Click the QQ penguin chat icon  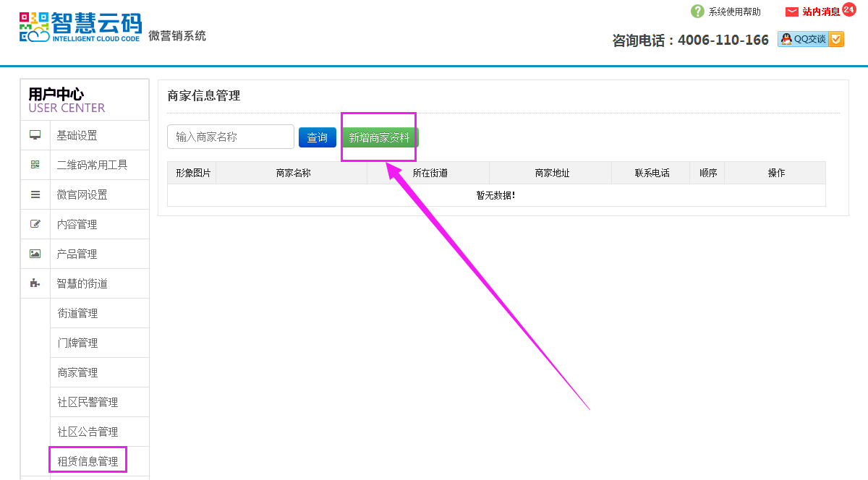(786, 39)
